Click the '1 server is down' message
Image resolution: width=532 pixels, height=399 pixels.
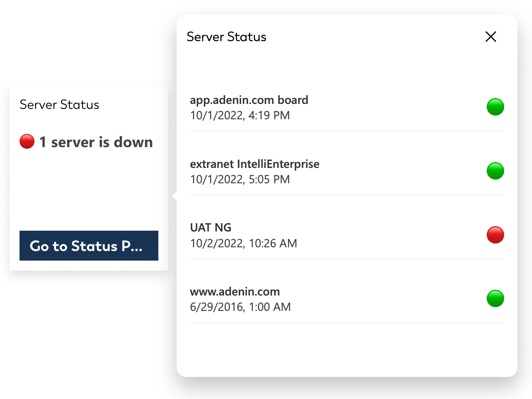point(96,142)
